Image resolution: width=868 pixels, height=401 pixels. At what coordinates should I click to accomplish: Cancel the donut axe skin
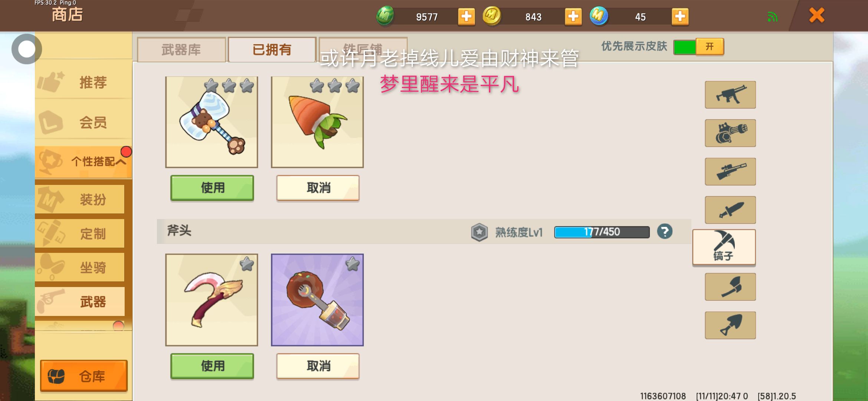318,366
